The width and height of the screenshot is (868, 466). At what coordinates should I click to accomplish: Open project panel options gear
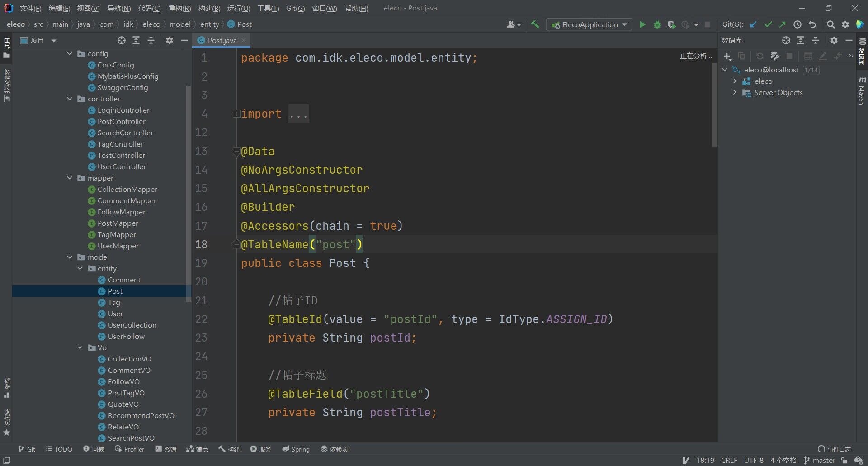pos(169,40)
